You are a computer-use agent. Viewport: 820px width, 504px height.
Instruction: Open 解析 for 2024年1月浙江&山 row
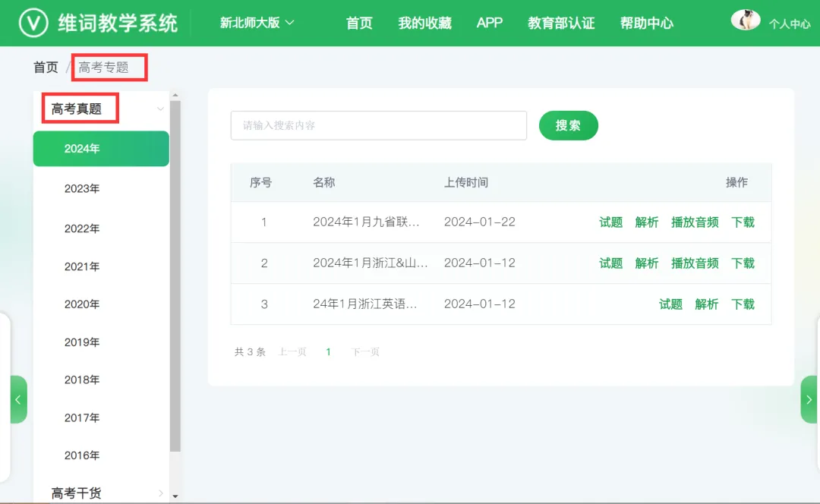(x=646, y=263)
